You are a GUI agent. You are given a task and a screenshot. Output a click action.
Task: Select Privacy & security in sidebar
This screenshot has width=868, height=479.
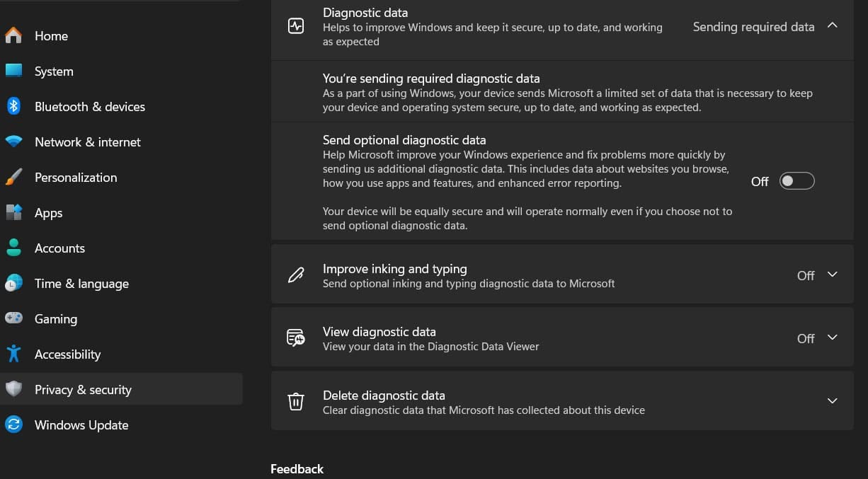pyautogui.click(x=83, y=390)
